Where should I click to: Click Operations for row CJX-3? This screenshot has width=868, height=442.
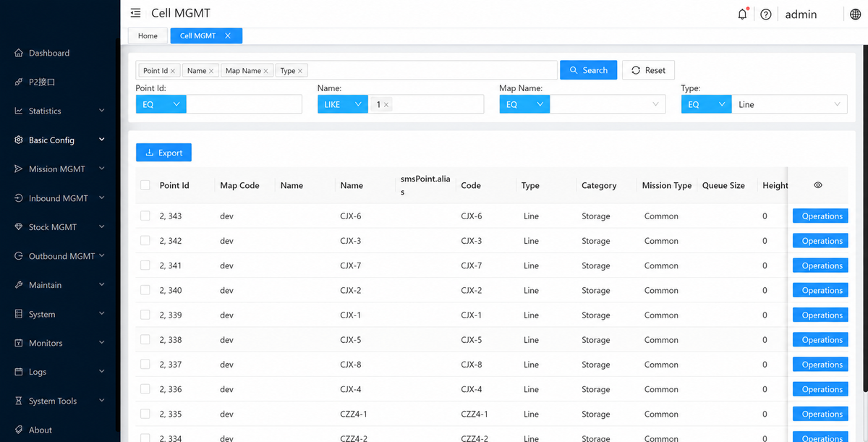pos(822,240)
